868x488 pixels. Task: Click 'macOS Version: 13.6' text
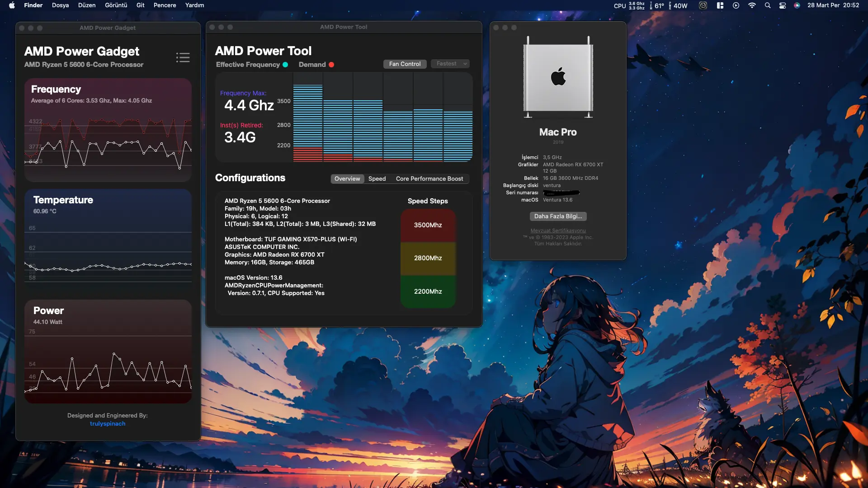(254, 277)
